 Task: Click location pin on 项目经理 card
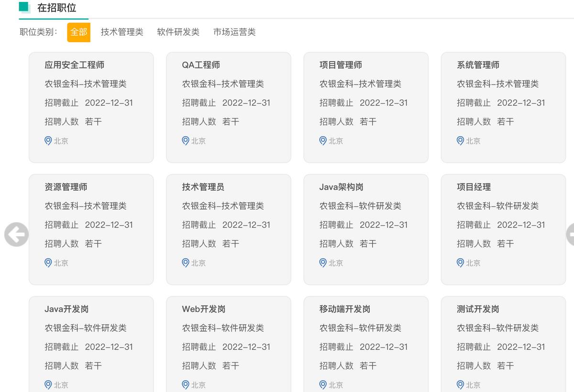(x=460, y=262)
